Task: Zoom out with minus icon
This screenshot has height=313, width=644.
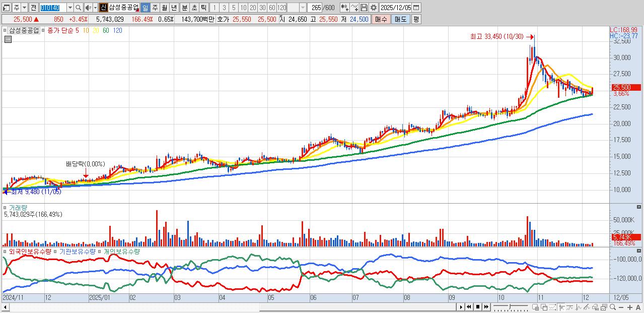Action: pos(621,307)
